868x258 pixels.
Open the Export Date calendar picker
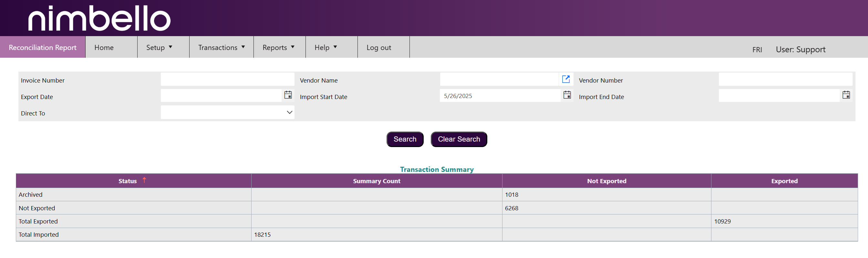pyautogui.click(x=288, y=95)
